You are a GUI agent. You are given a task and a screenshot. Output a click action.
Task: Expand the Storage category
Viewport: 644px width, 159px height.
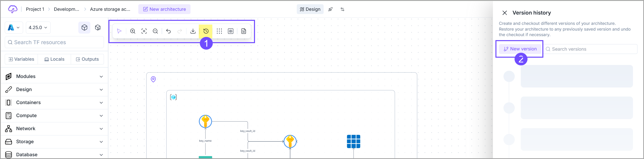point(54,142)
